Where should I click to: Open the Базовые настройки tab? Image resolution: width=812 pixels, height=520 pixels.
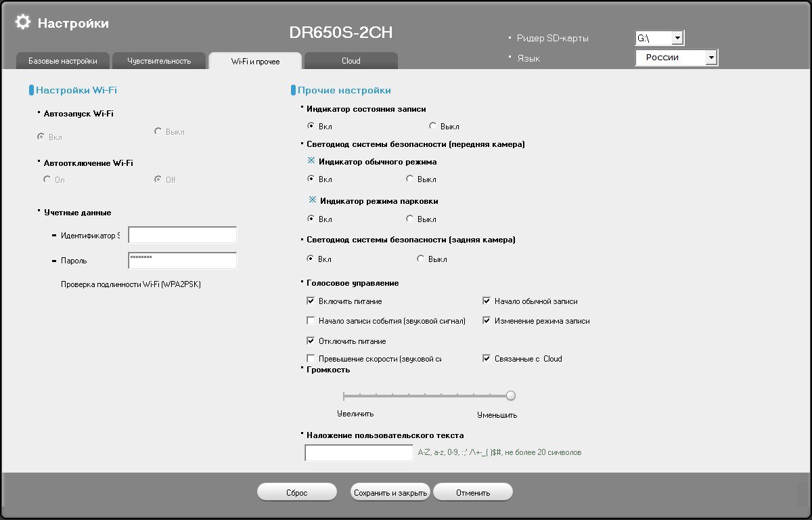pyautogui.click(x=62, y=61)
